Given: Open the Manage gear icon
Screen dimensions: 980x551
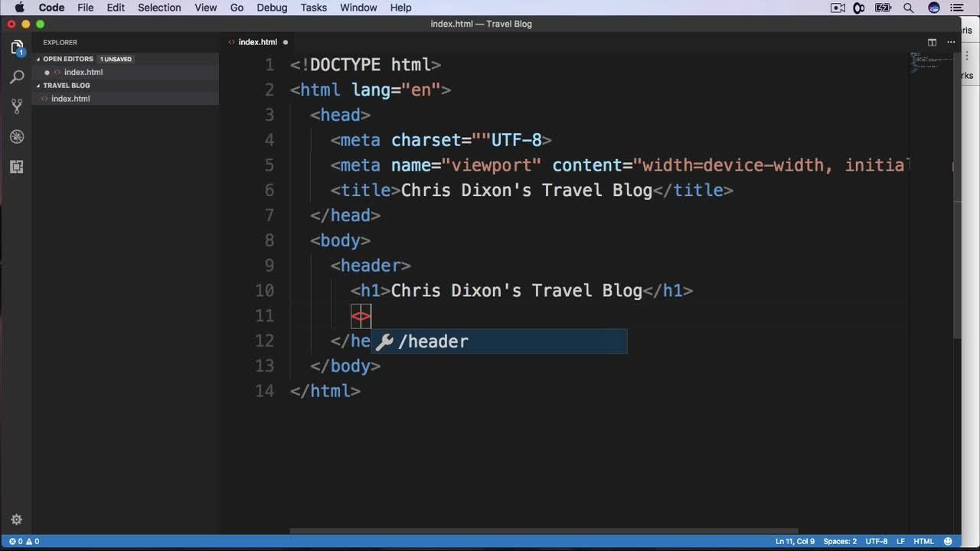Looking at the screenshot, I should 17,520.
